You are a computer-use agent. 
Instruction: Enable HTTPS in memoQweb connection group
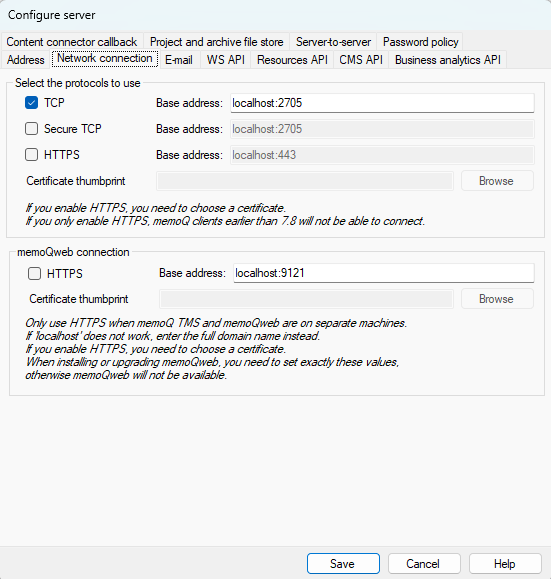[x=34, y=274]
